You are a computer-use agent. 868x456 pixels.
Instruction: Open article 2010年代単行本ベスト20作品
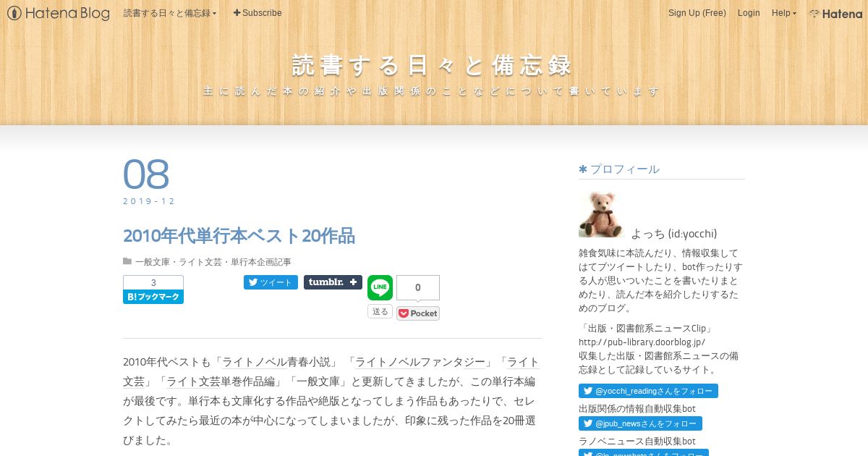click(x=239, y=236)
